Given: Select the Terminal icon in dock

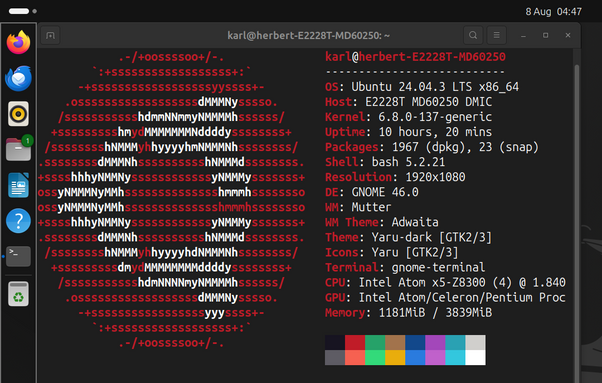Looking at the screenshot, I should (x=18, y=256).
